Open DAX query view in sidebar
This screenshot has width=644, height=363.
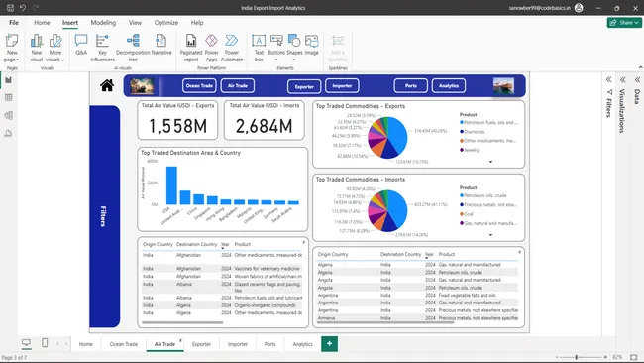coord(8,133)
